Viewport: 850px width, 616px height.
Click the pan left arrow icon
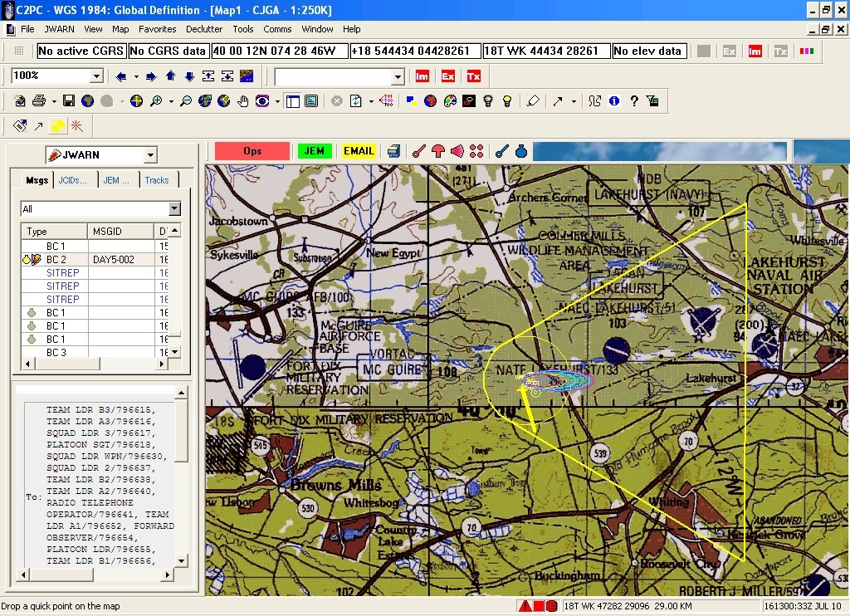click(121, 76)
